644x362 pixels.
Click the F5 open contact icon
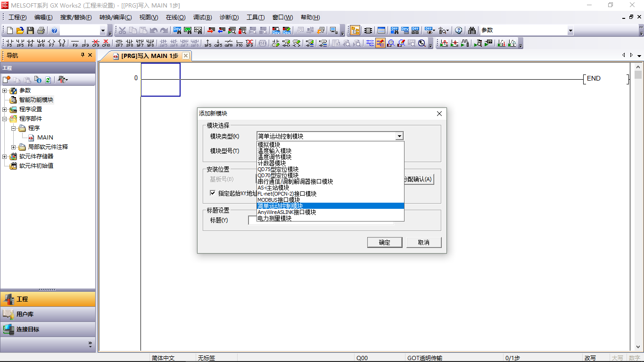[x=9, y=43]
